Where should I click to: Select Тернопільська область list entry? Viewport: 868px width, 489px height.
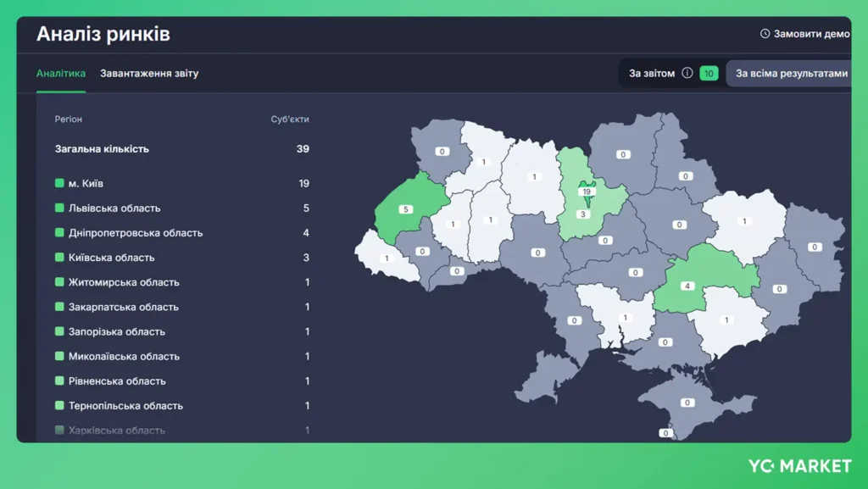click(182, 405)
